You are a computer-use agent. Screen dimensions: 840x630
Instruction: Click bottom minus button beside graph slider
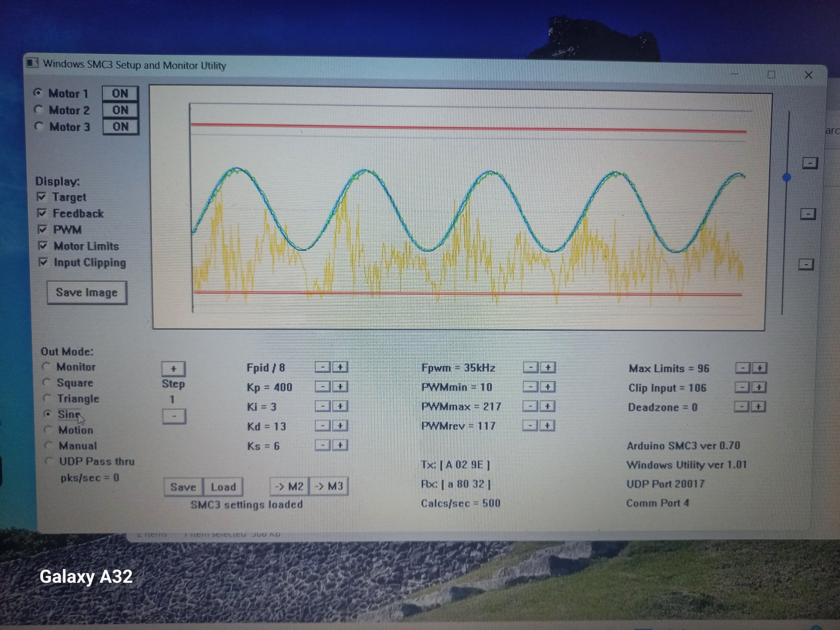[x=806, y=264]
